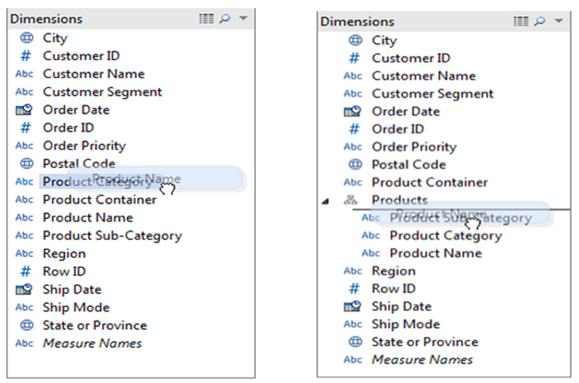Select the City field in left panel
Image resolution: width=579 pixels, height=383 pixels.
click(x=55, y=38)
